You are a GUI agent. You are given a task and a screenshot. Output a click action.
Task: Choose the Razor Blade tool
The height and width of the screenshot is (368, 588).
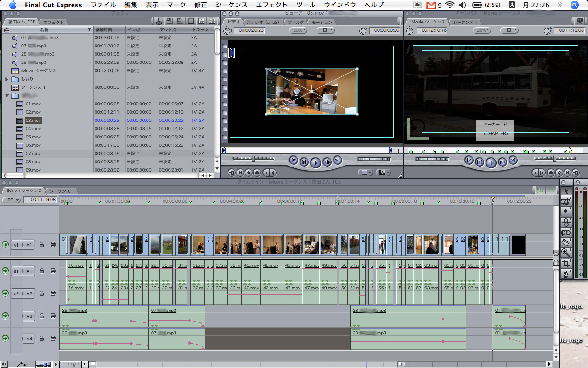point(566,242)
